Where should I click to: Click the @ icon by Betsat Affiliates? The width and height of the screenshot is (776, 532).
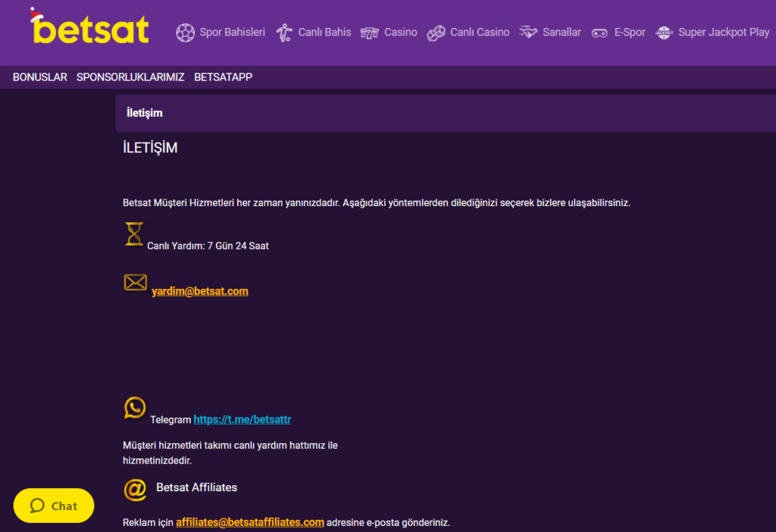click(135, 490)
